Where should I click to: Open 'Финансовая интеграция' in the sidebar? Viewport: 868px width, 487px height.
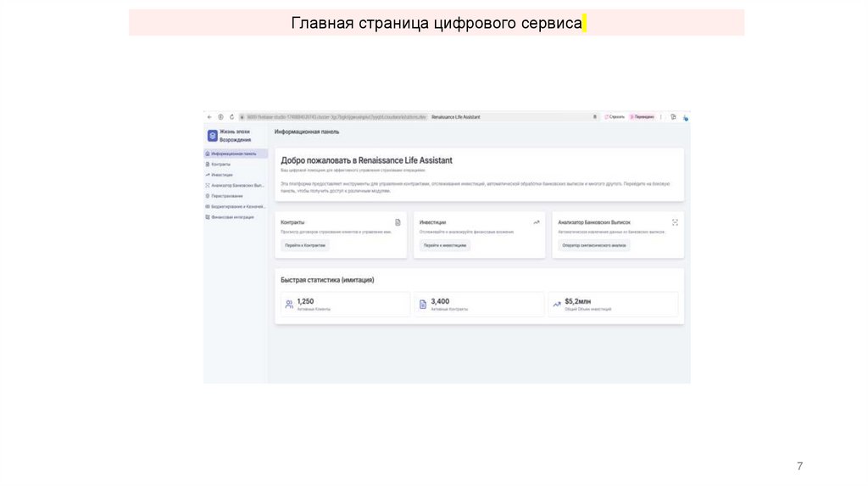click(x=236, y=217)
